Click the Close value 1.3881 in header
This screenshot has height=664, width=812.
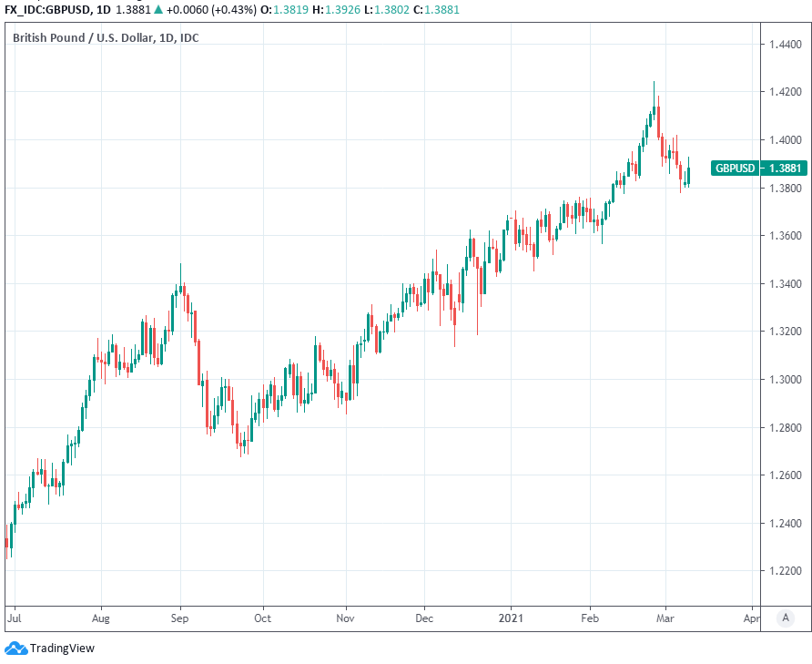pos(442,9)
